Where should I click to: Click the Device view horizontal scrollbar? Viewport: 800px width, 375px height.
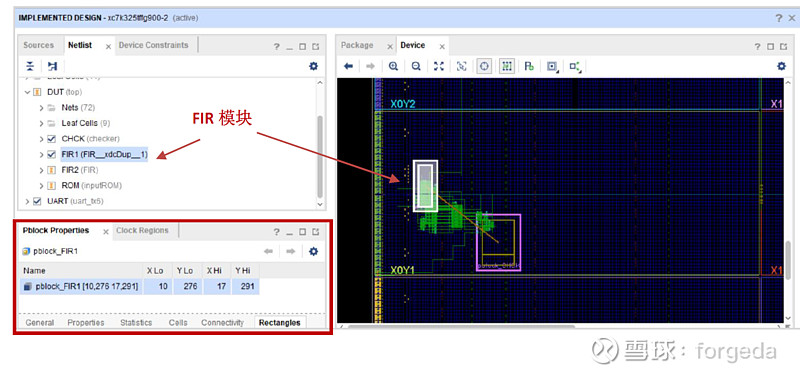[461, 327]
